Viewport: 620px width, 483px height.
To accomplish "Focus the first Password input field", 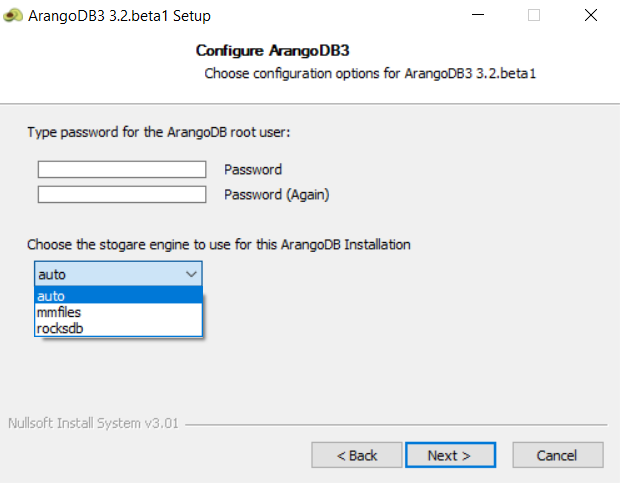I will (x=122, y=170).
